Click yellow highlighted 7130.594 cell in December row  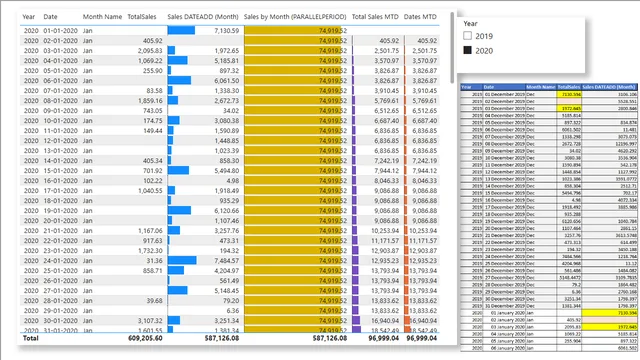click(569, 94)
